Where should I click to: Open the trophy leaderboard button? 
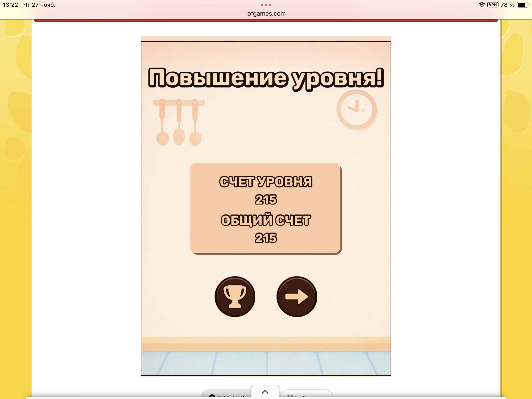point(235,296)
